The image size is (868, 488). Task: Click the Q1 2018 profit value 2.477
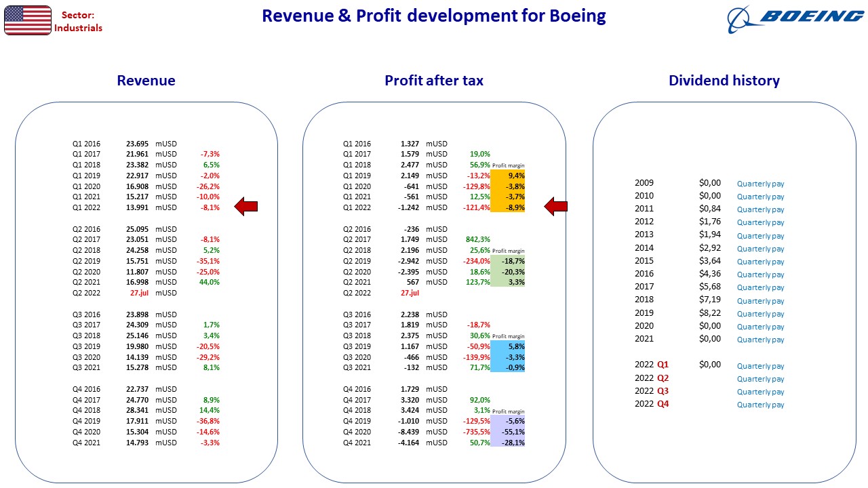(x=410, y=165)
